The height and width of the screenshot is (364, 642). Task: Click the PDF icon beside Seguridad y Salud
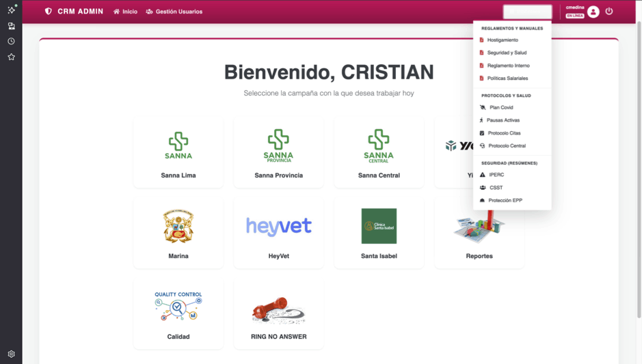[x=481, y=53]
